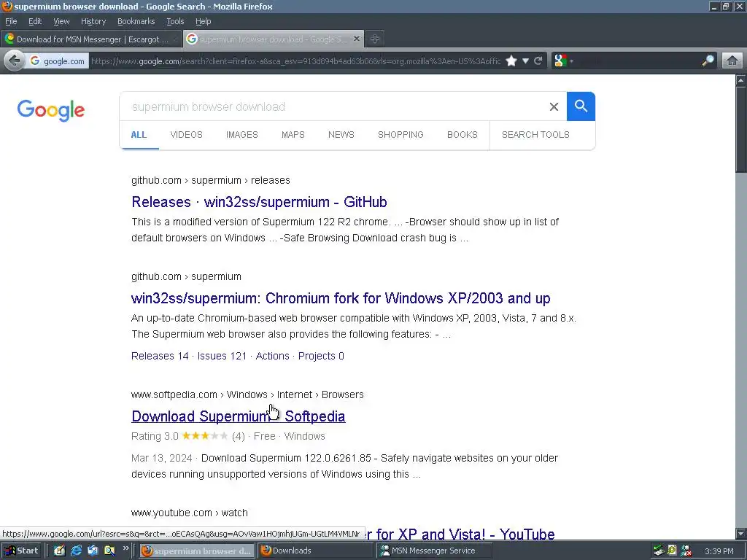Clear the Google search query with X

click(554, 106)
